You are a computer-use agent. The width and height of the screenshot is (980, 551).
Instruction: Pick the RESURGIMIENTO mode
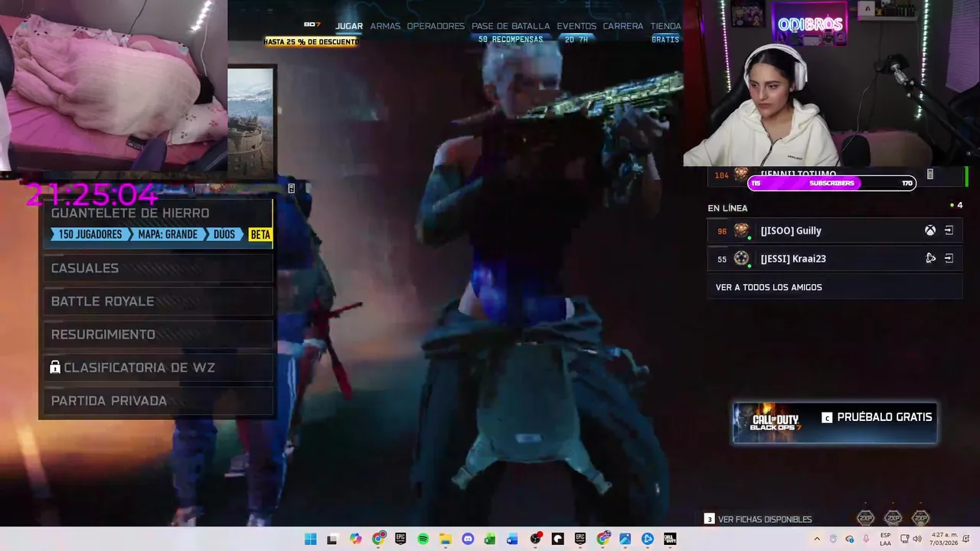pos(157,334)
